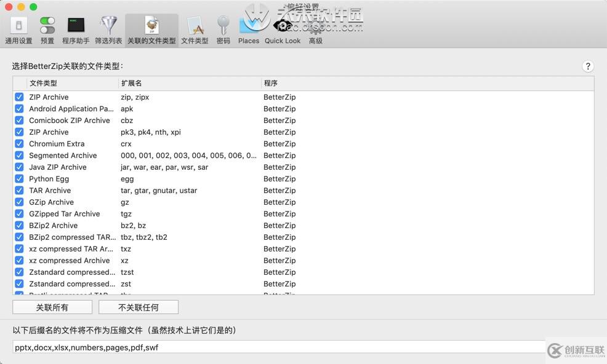
Task: Toggle the Python Egg checkbox
Action: click(19, 179)
